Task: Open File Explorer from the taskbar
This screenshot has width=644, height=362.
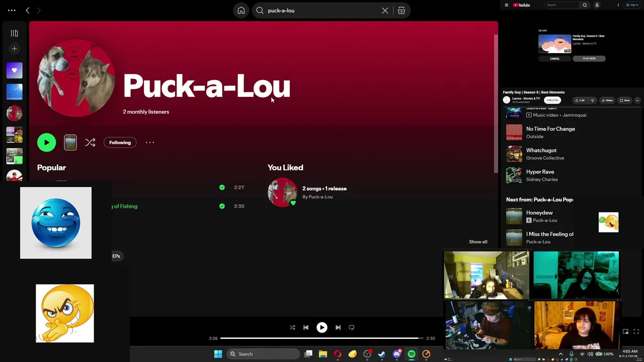Action: (323, 354)
